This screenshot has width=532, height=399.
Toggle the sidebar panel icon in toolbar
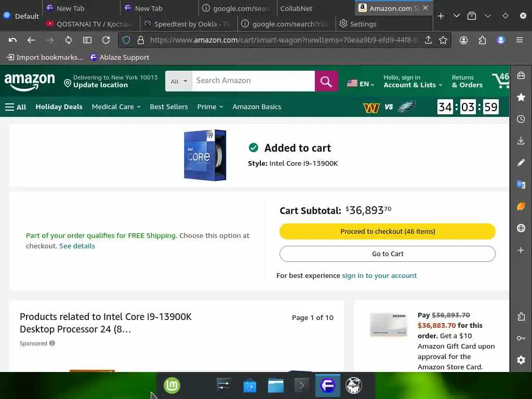(87, 40)
